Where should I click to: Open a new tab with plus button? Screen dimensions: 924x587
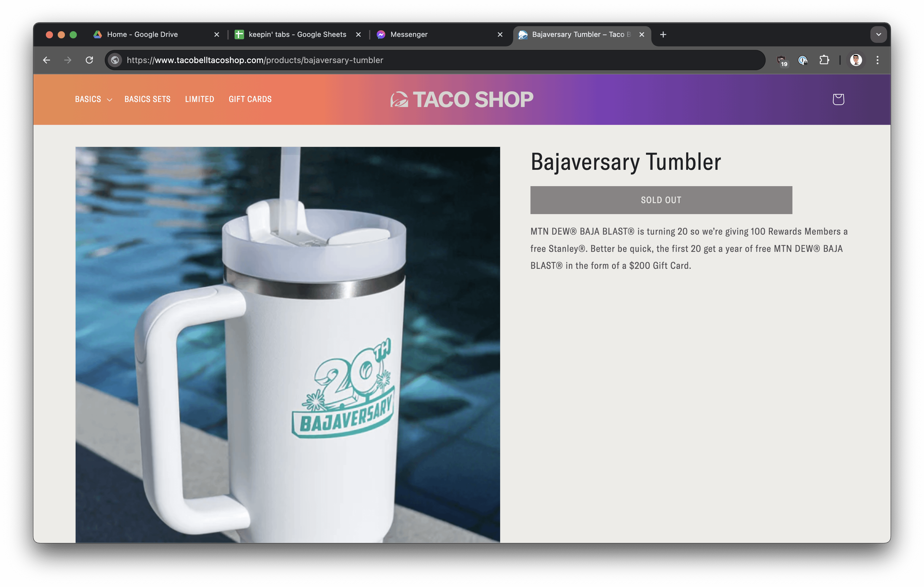point(663,34)
